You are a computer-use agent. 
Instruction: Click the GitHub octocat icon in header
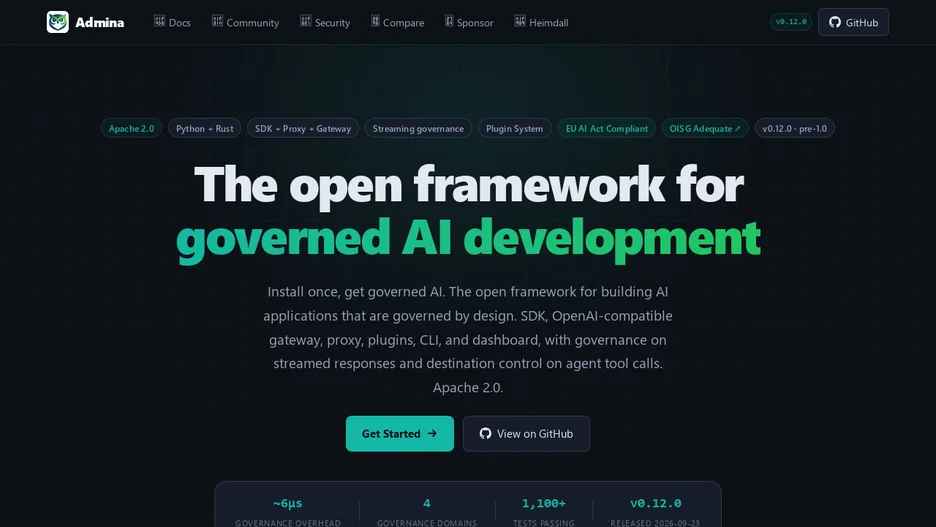tap(835, 22)
